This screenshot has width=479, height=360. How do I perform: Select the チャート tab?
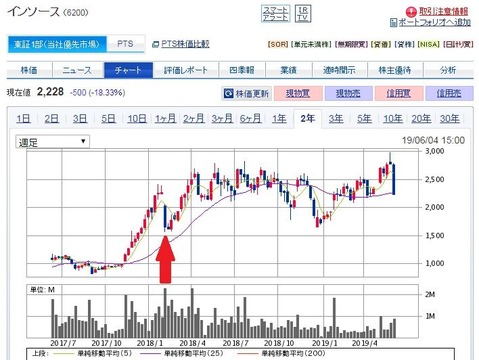(128, 70)
